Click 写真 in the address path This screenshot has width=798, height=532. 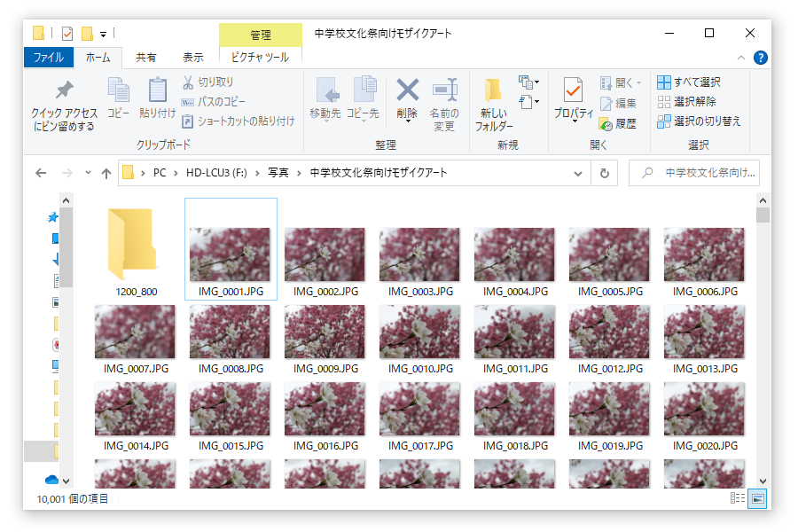pyautogui.click(x=278, y=173)
